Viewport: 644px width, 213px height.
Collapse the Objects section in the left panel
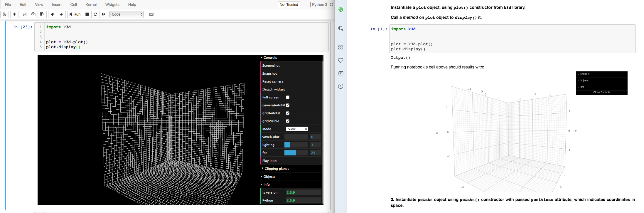tap(291, 177)
